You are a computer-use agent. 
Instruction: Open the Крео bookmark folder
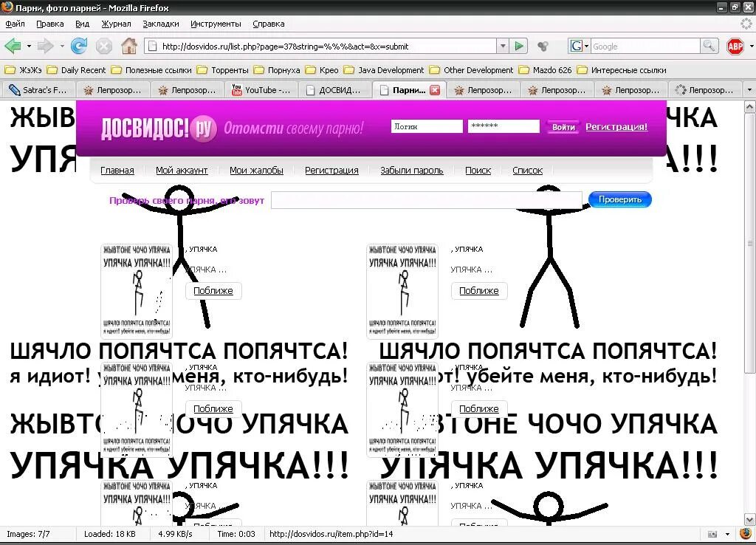click(322, 70)
